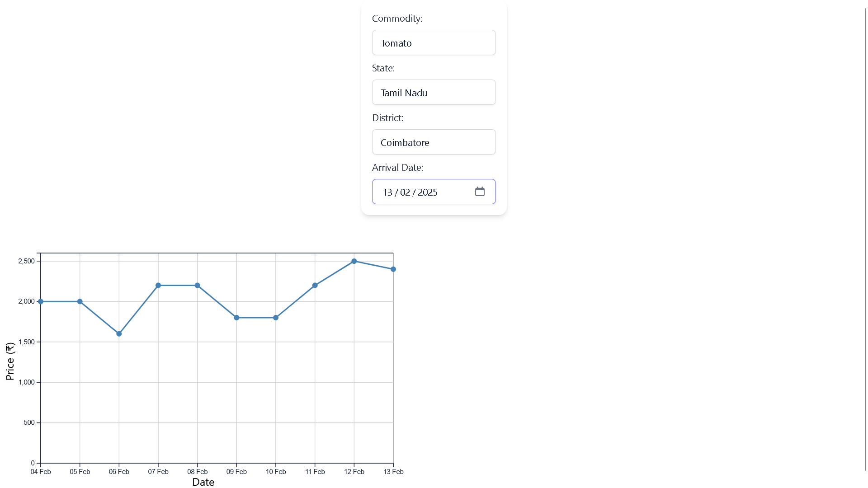Click the 05 Feb data point
Screen dimensions: 868x488
(80, 301)
